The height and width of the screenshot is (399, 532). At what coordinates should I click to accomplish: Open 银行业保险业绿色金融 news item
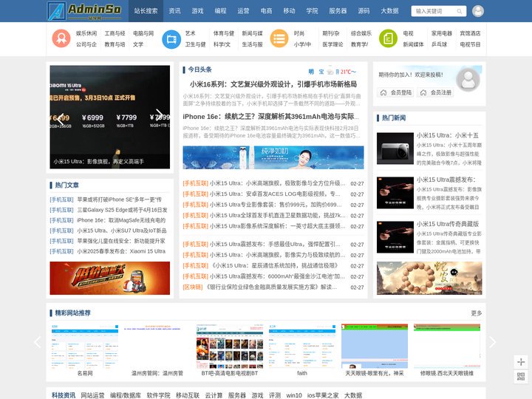click(x=271, y=287)
